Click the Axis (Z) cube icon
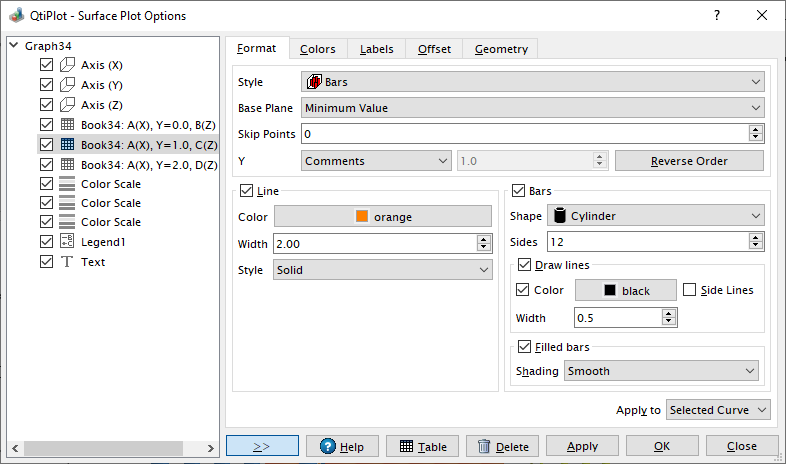Screen dimensions: 786x464 coord(67,105)
